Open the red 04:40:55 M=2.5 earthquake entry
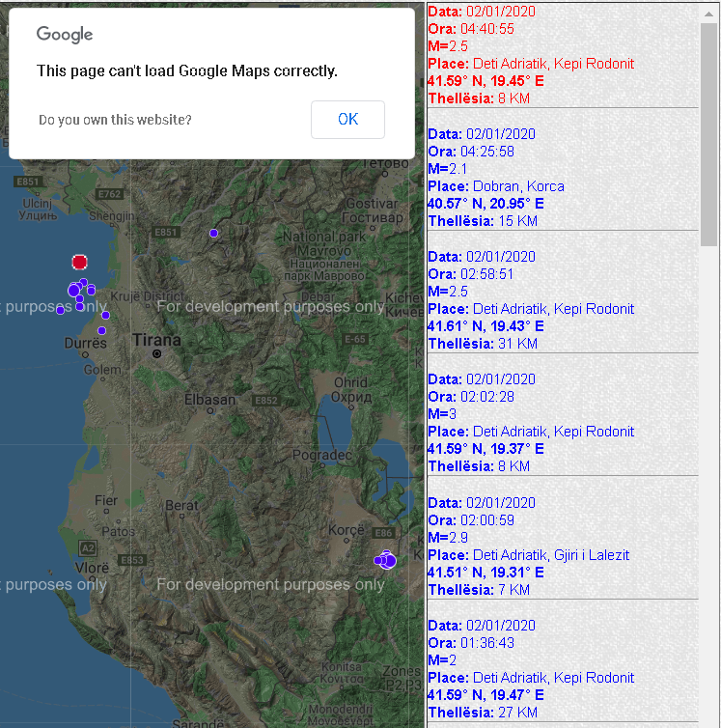721x728 pixels. click(x=563, y=55)
